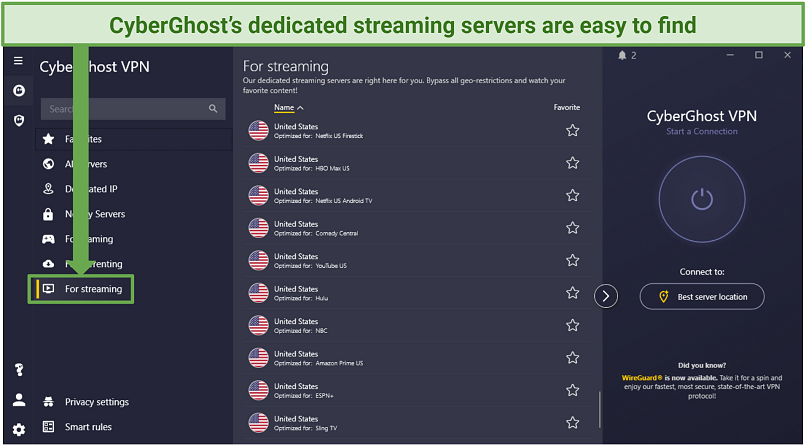
Task: Open the notifications bell icon
Action: [x=622, y=55]
